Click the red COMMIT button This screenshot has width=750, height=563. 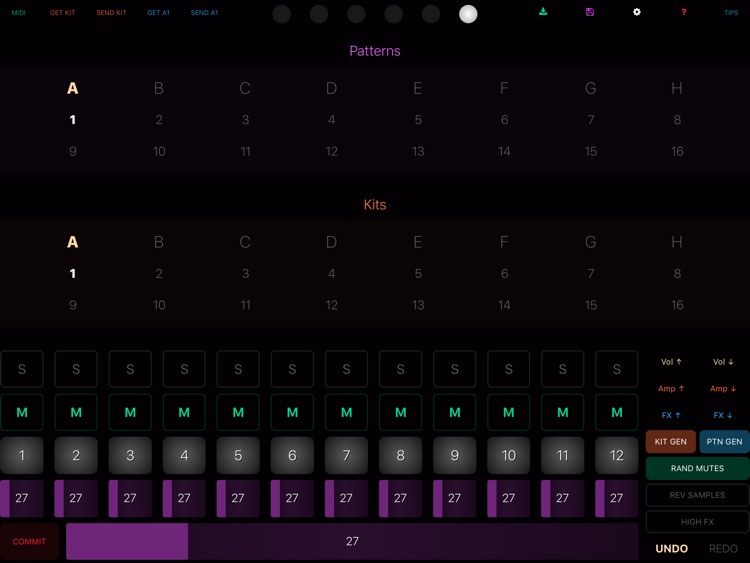click(29, 541)
